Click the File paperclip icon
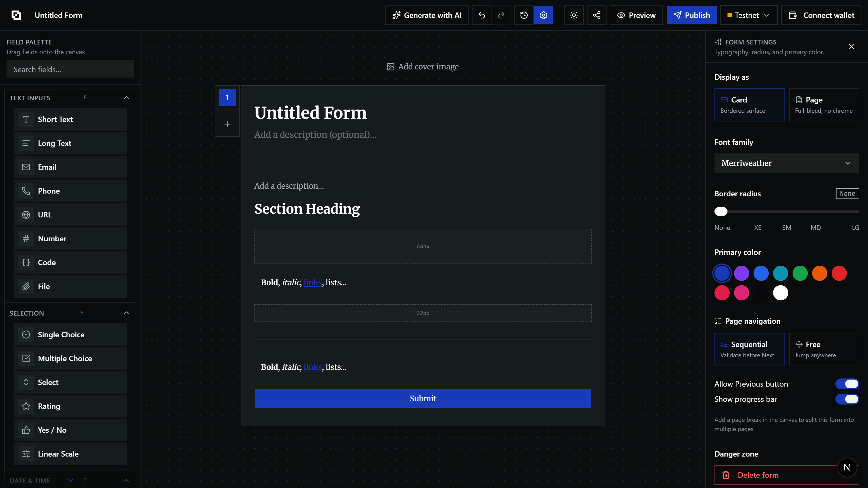This screenshot has width=868, height=488. click(x=26, y=286)
